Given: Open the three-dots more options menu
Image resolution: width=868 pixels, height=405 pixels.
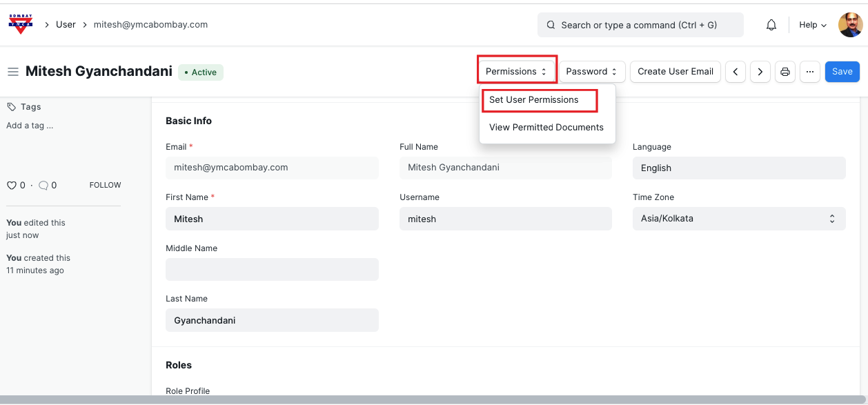Looking at the screenshot, I should pos(810,72).
